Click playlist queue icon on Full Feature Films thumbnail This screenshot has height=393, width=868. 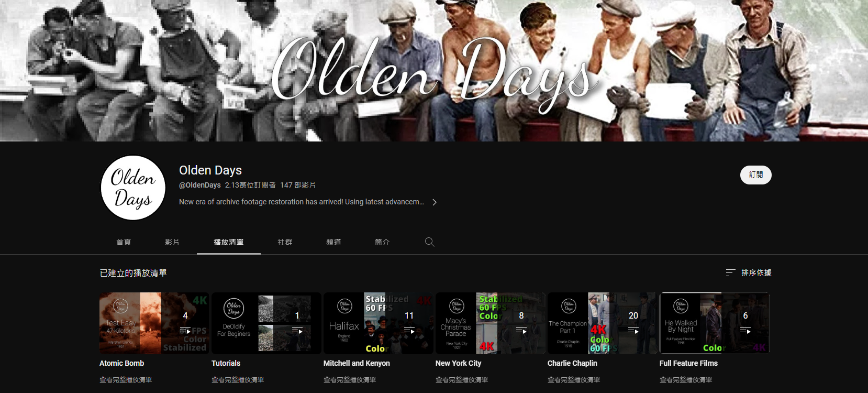(x=745, y=331)
